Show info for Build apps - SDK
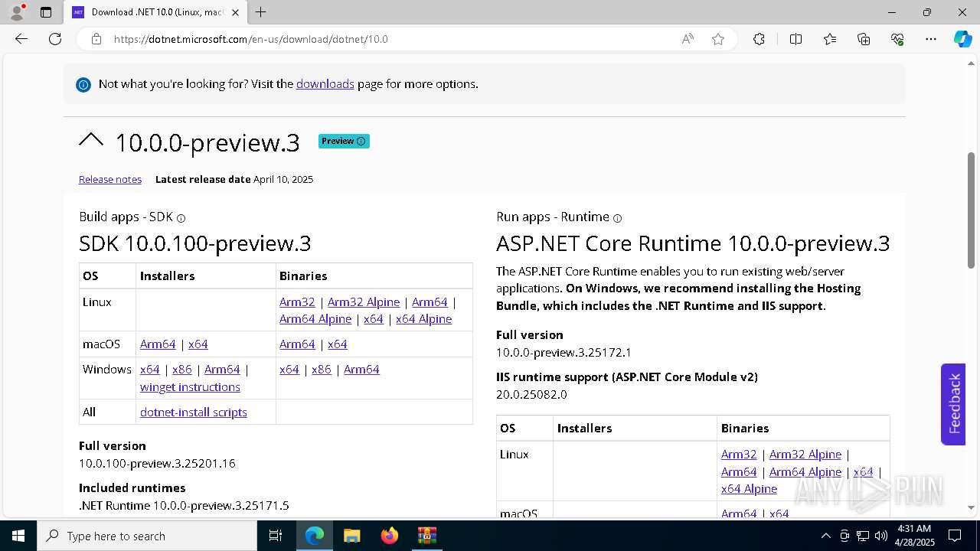 181,218
